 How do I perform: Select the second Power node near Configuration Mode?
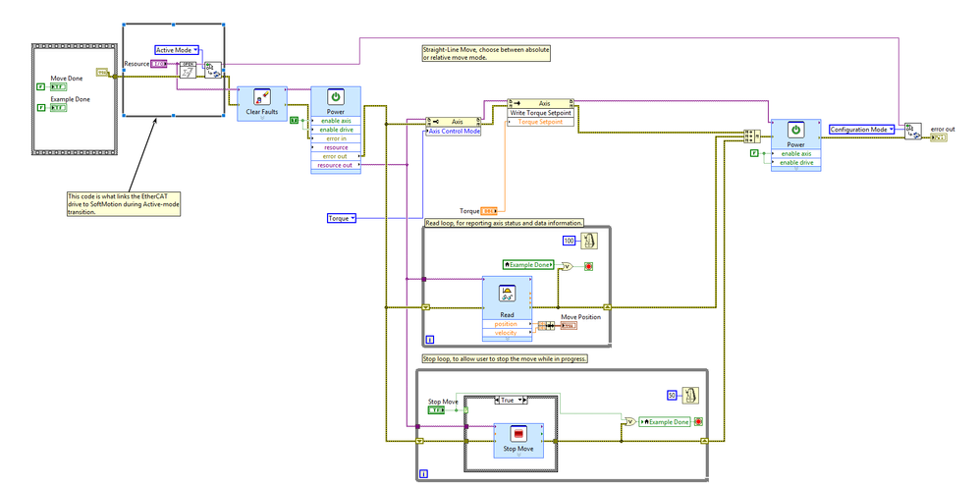(795, 145)
